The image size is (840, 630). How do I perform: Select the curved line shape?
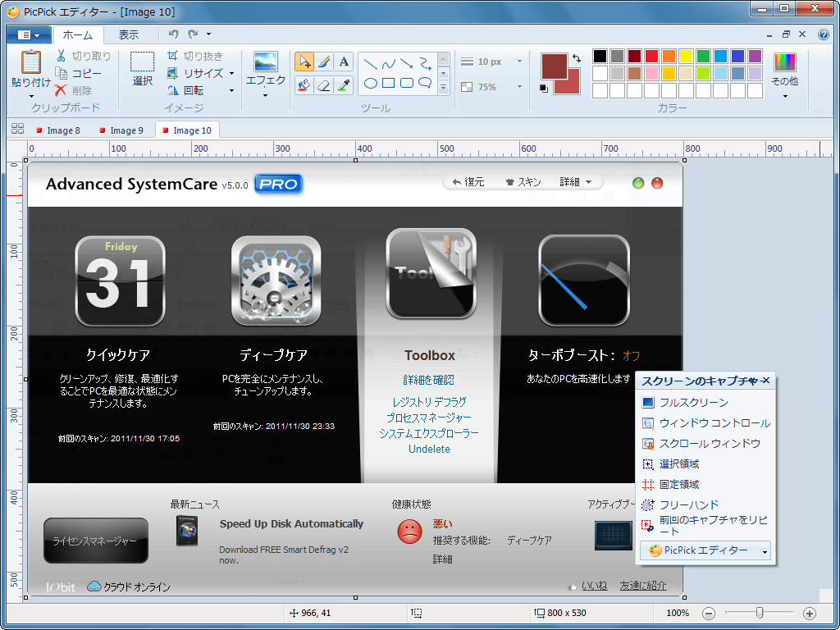click(388, 64)
